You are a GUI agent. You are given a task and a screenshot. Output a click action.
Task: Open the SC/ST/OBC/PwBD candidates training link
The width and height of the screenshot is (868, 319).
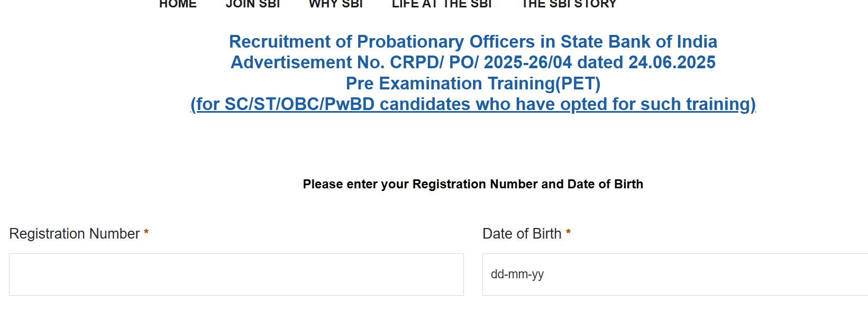tap(473, 104)
